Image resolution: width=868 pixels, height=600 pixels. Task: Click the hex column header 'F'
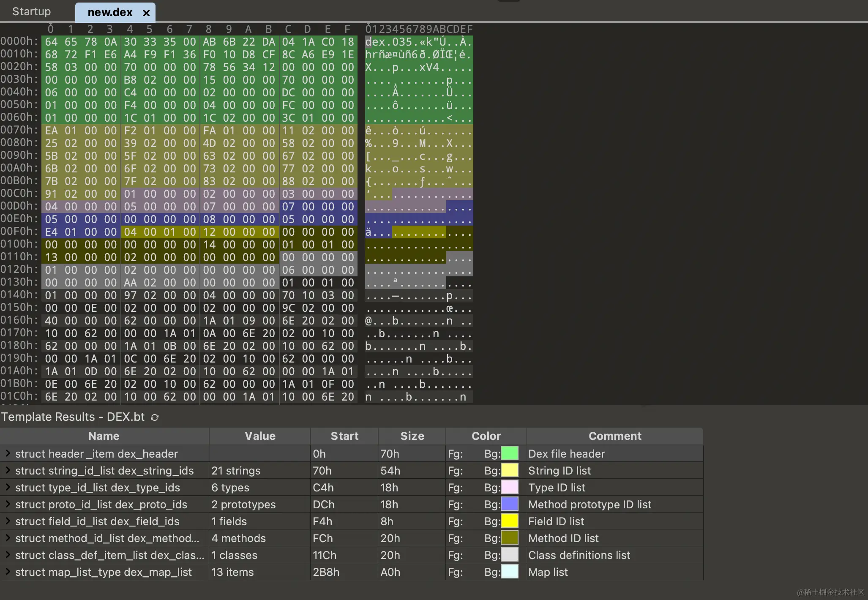(x=347, y=29)
